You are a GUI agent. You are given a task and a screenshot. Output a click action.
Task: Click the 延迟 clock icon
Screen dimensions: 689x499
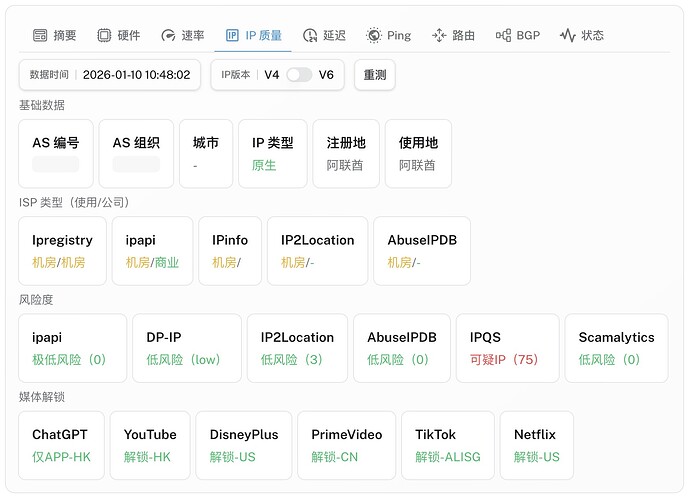(310, 35)
